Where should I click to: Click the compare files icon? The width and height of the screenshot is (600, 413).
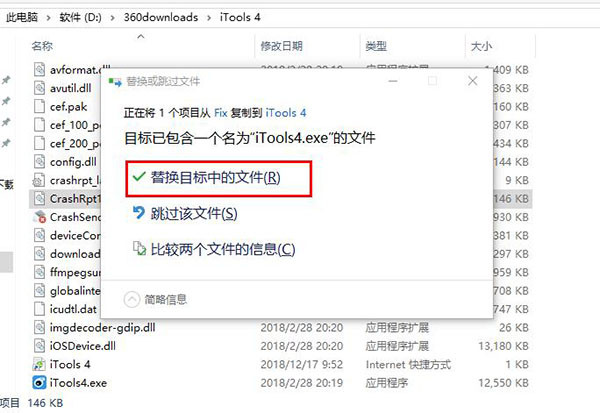139,248
